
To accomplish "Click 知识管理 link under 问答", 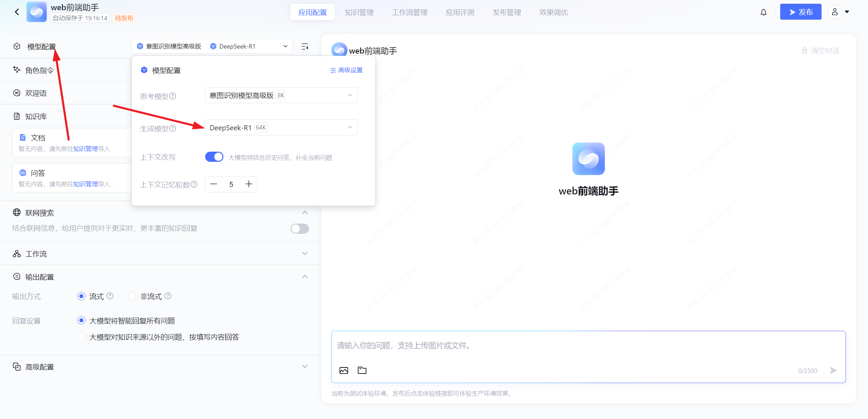I will tap(85, 184).
